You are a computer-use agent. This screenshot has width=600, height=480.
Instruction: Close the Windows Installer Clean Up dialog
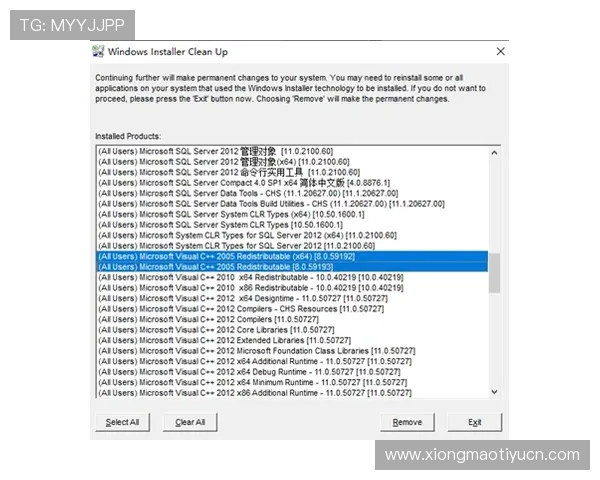point(500,51)
